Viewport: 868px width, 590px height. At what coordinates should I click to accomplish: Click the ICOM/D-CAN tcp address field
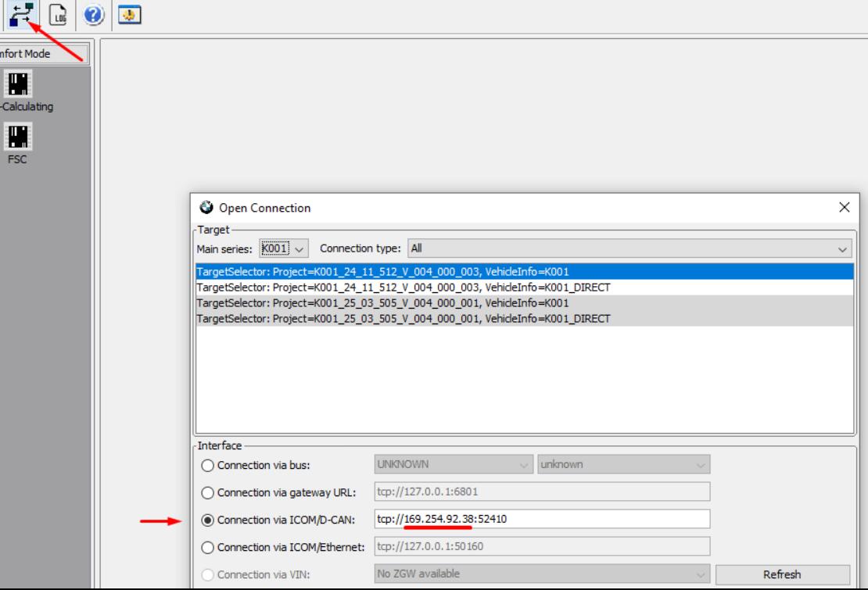(542, 519)
